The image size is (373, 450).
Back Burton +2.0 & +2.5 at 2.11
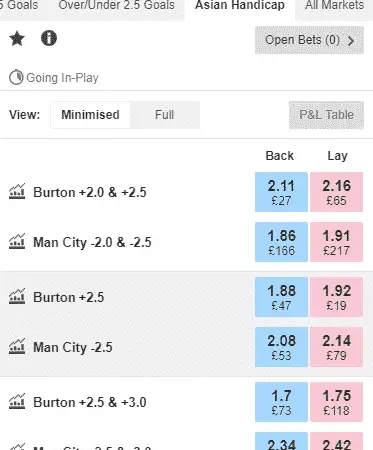[281, 192]
